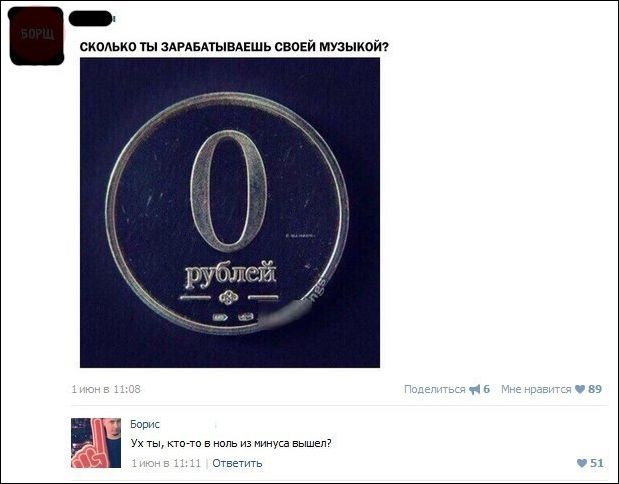Open Борис's foam-finger profile picture
619x484 pixels.
click(x=96, y=443)
